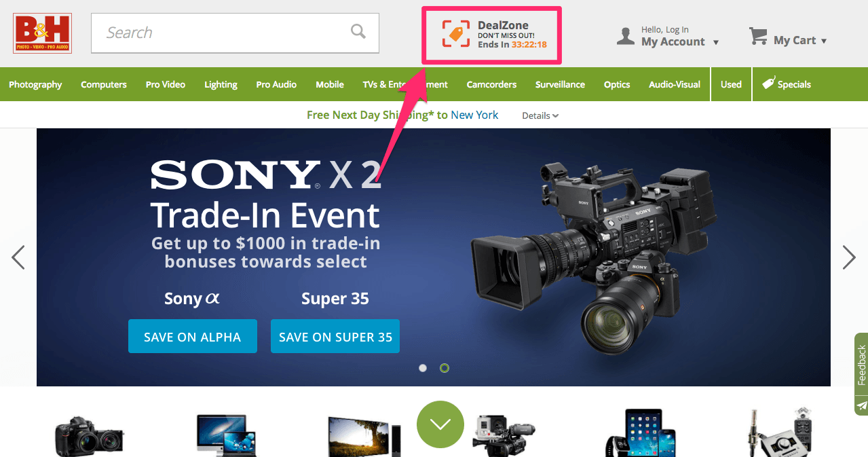
Task: Go to previous banner slide arrow
Action: tap(18, 257)
